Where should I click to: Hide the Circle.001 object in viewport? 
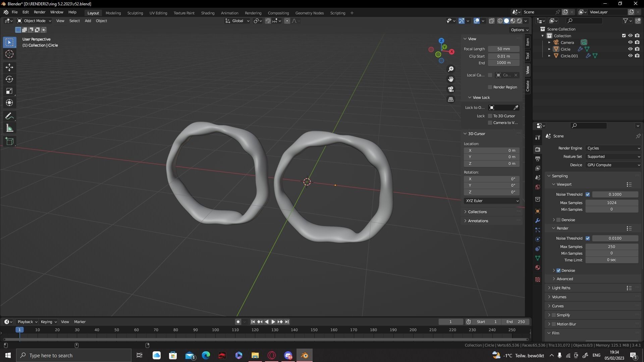point(630,56)
